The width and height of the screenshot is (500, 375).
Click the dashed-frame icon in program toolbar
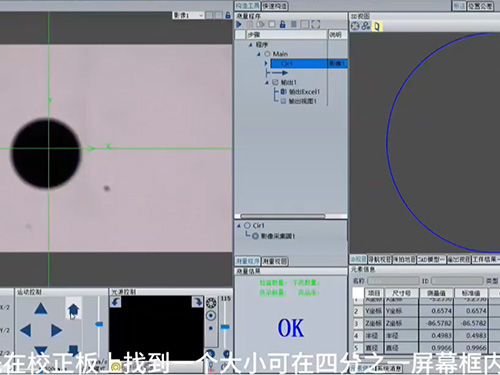tap(316, 24)
